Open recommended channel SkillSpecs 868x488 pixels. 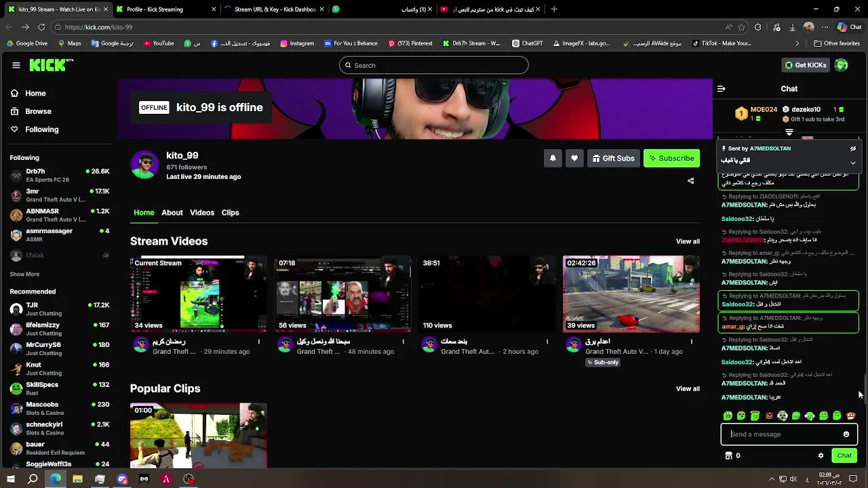point(59,388)
